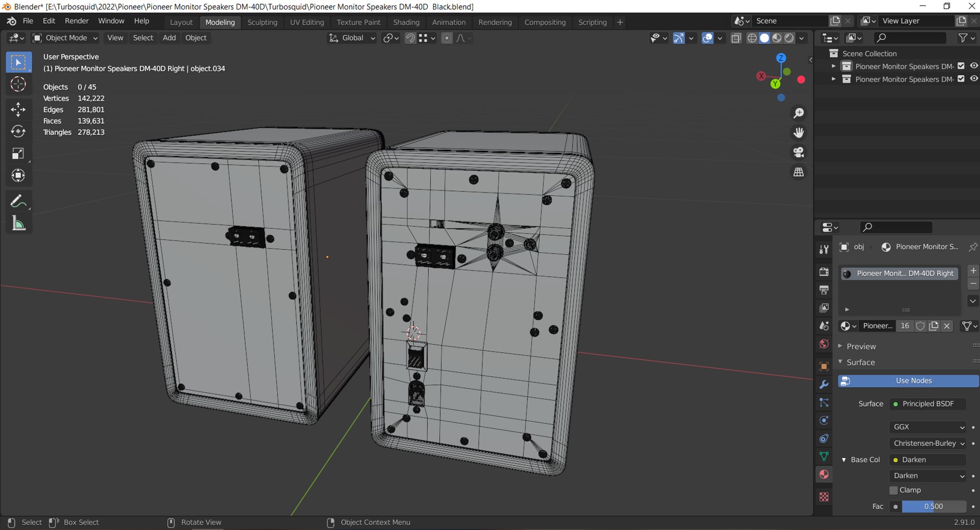
Task: Open the Material properties tab
Action: tap(824, 474)
